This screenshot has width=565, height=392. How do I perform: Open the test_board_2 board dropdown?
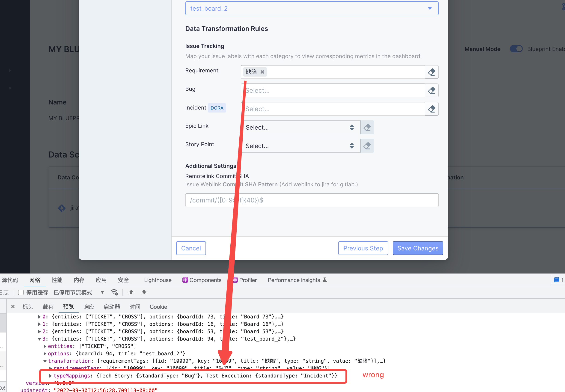(x=312, y=8)
